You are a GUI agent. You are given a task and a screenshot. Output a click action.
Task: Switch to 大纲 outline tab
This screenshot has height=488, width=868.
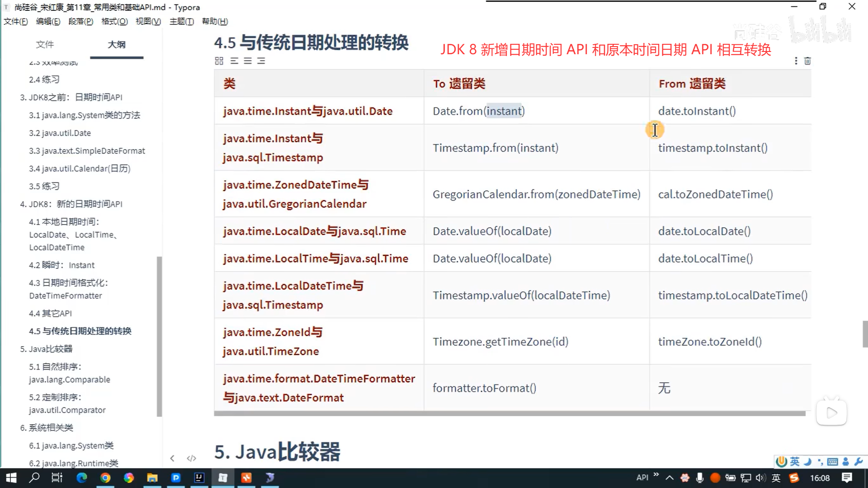pos(116,44)
